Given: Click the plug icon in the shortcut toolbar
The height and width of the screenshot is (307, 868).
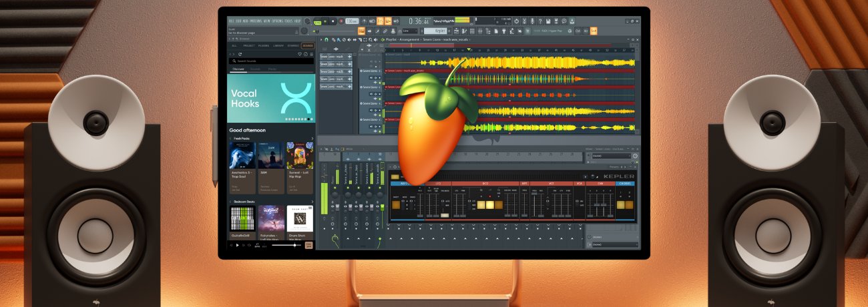Looking at the screenshot, I should click(x=504, y=31).
